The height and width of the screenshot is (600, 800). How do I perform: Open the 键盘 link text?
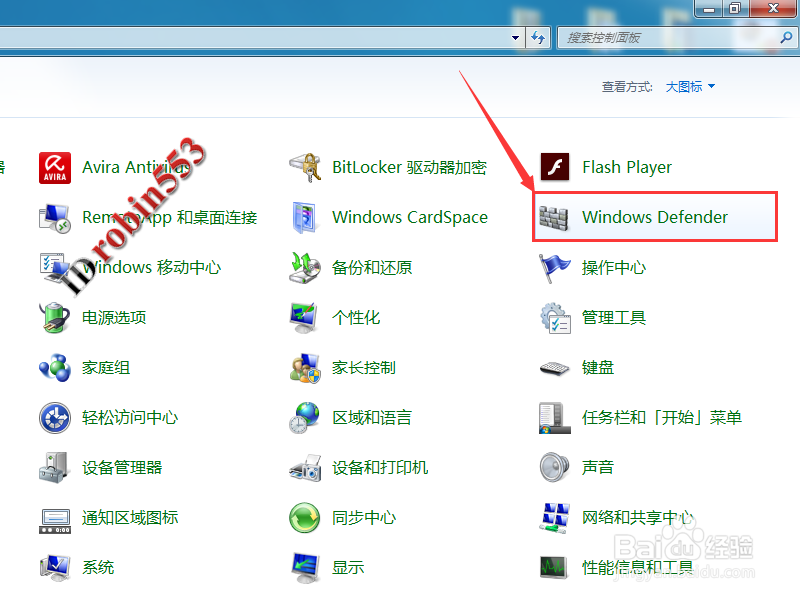(x=598, y=367)
